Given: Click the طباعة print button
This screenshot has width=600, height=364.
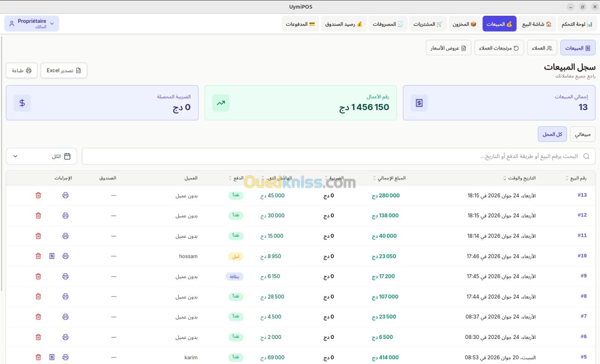Looking at the screenshot, I should 21,70.
